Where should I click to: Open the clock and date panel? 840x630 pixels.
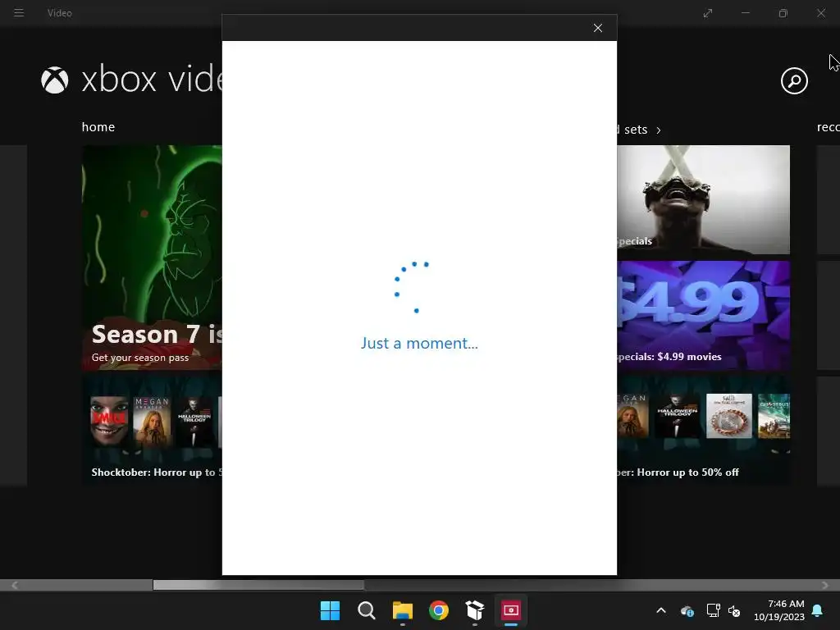(779, 610)
